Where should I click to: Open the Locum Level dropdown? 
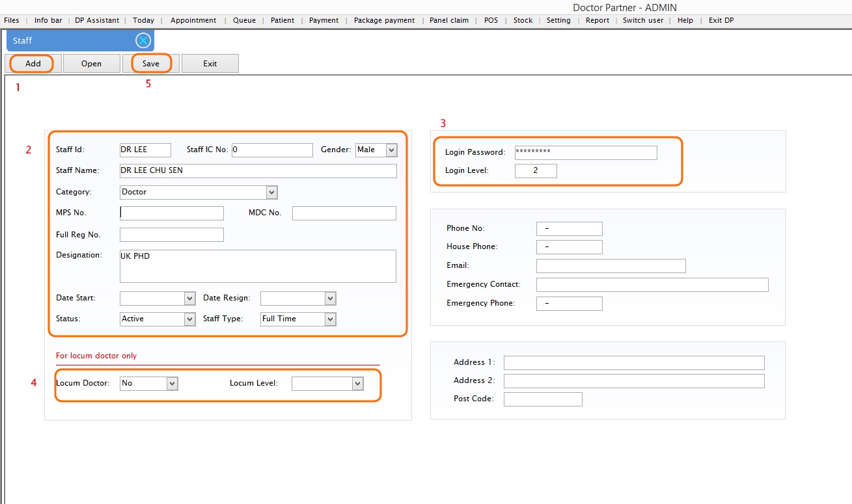click(x=357, y=384)
